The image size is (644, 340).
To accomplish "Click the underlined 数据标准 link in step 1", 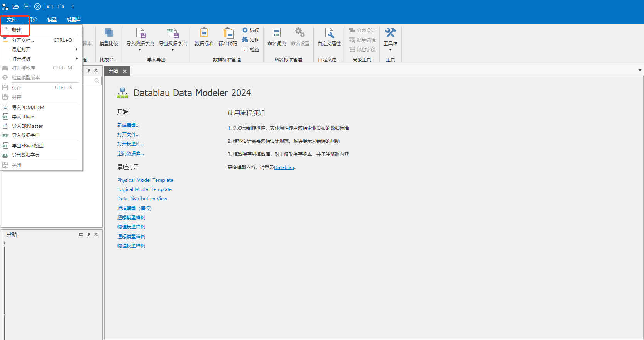I will coord(340,128).
